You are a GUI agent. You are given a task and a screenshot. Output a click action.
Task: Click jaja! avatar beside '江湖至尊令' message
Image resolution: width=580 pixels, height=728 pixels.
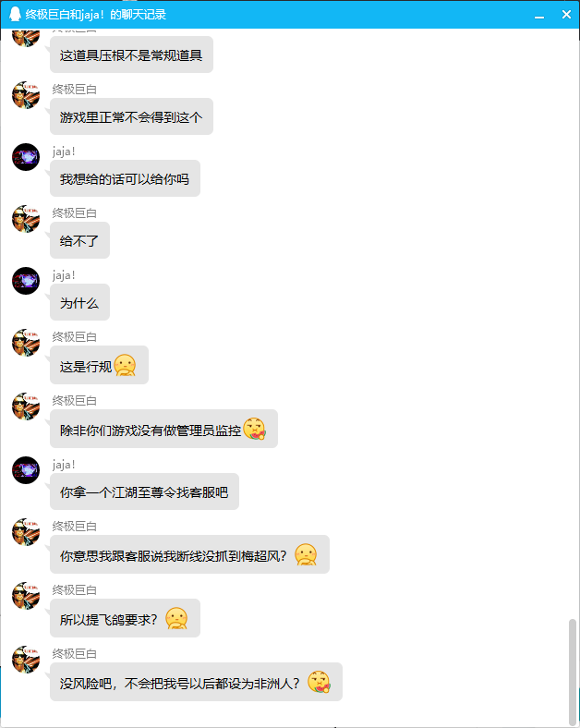pyautogui.click(x=26, y=470)
